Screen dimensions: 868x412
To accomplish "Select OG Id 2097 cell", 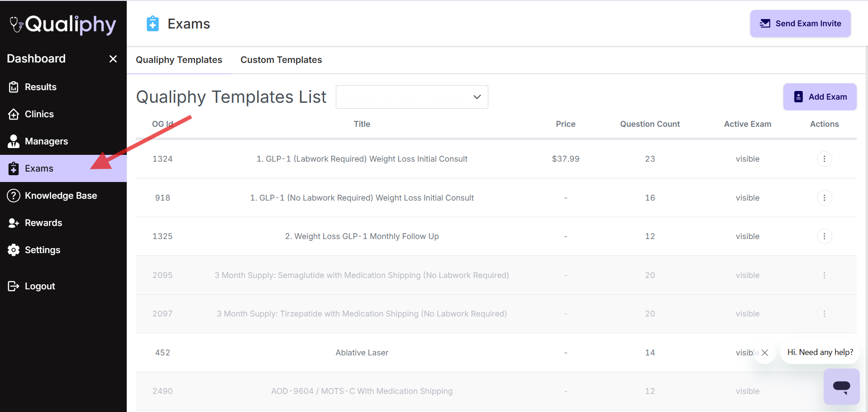I will pyautogui.click(x=162, y=314).
